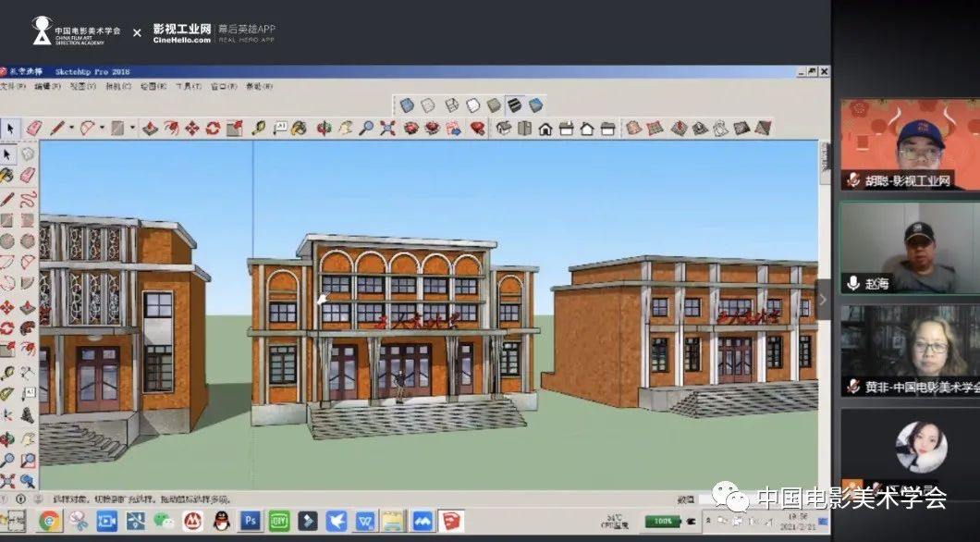The height and width of the screenshot is (542, 980).
Task: Activate the Push/Pull tool
Action: pos(151,129)
